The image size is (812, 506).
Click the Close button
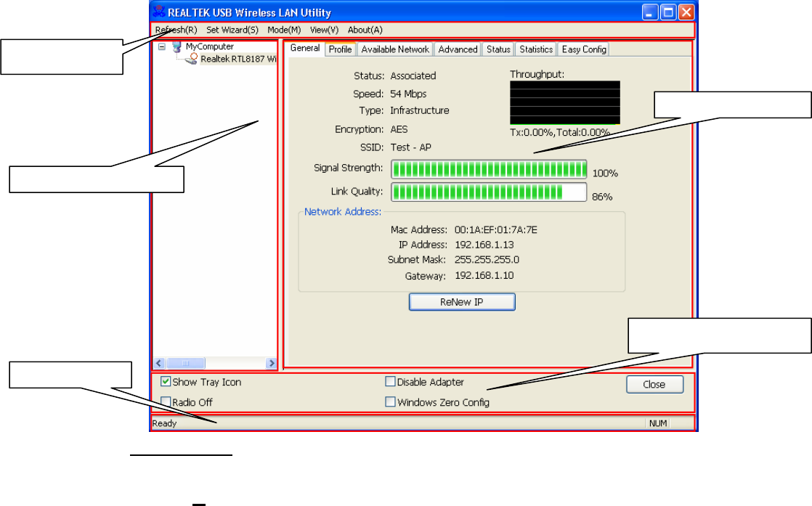(654, 385)
